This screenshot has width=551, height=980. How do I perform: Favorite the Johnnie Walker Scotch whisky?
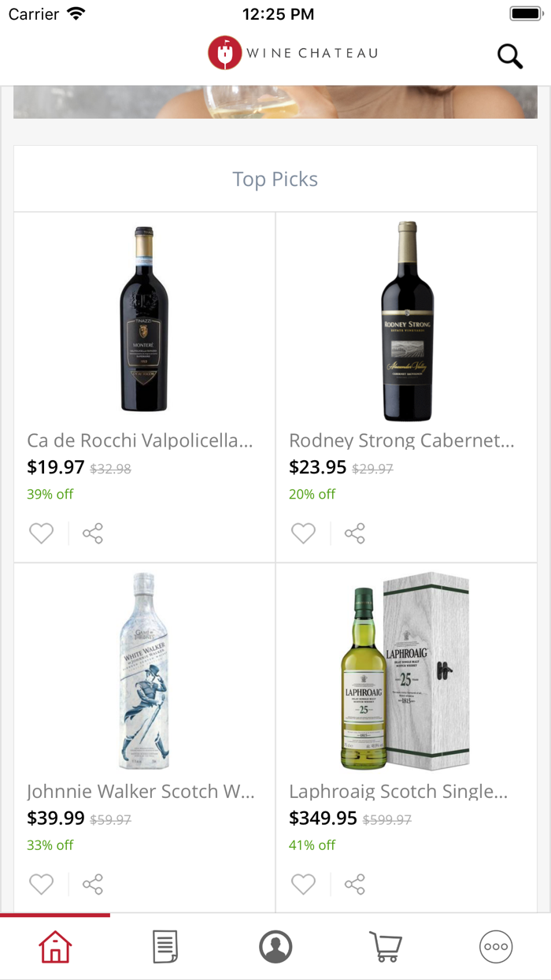coord(42,884)
